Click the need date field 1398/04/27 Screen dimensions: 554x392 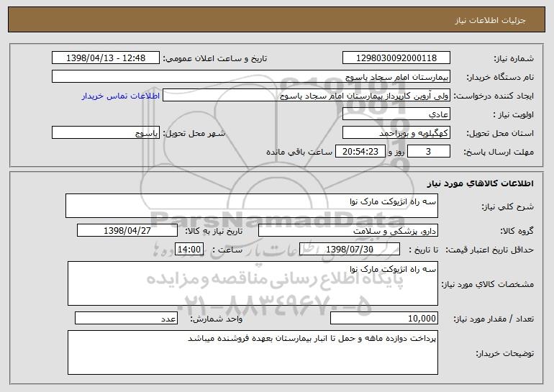click(x=127, y=231)
